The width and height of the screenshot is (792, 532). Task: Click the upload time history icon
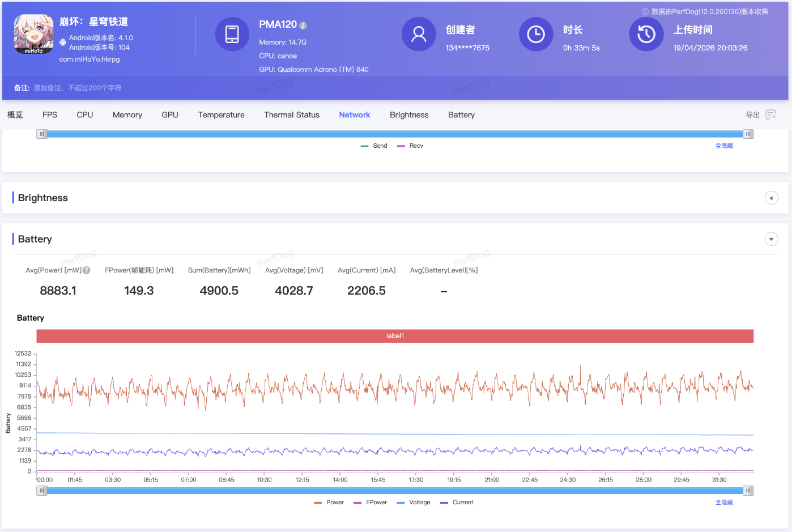[x=646, y=34]
